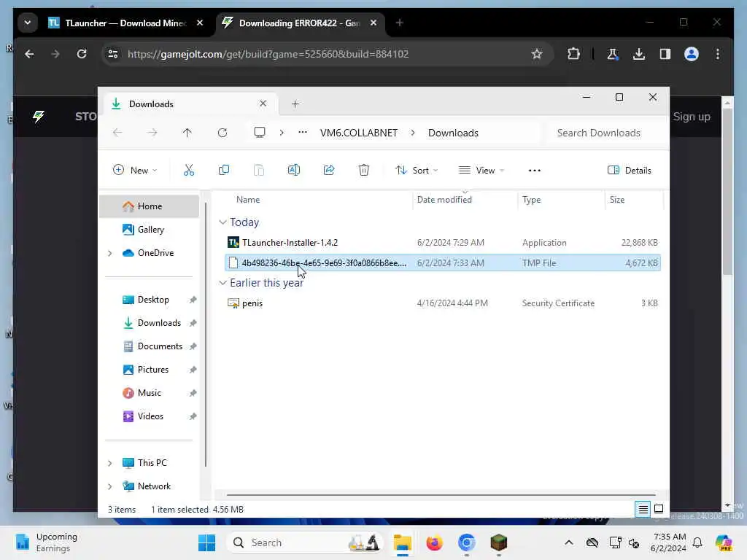Click the Game Jolt lightning logo

[39, 116]
